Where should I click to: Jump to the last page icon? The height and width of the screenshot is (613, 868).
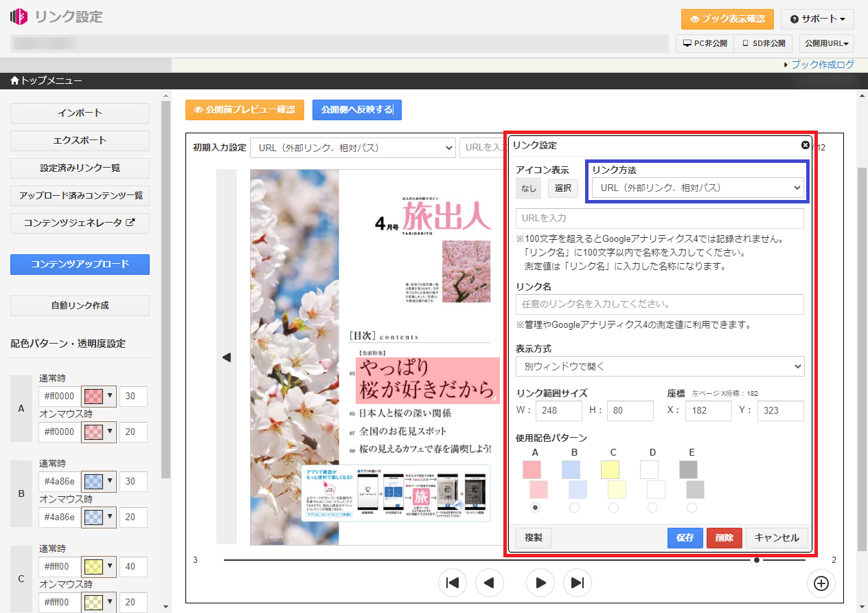(578, 583)
